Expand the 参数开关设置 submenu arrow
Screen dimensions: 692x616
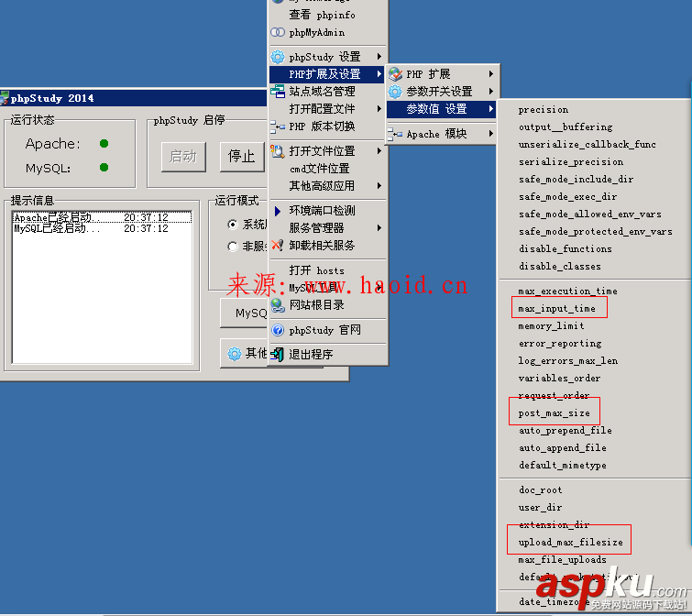490,92
